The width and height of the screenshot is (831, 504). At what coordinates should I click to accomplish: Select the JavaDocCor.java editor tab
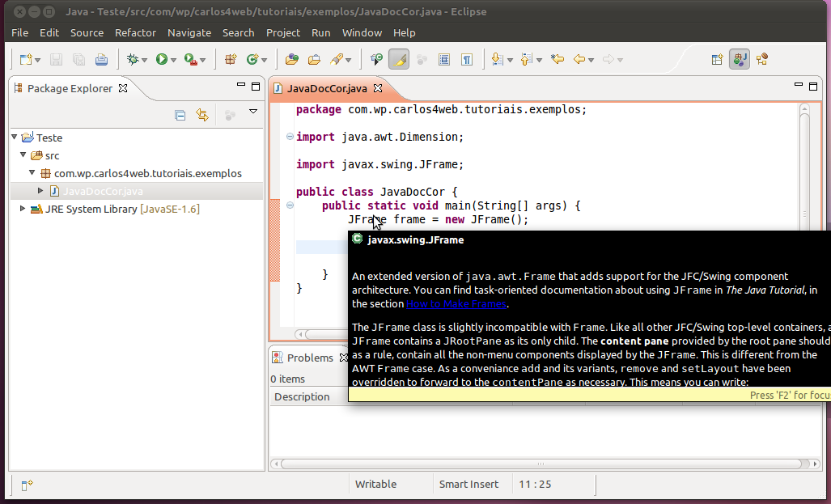tap(327, 88)
